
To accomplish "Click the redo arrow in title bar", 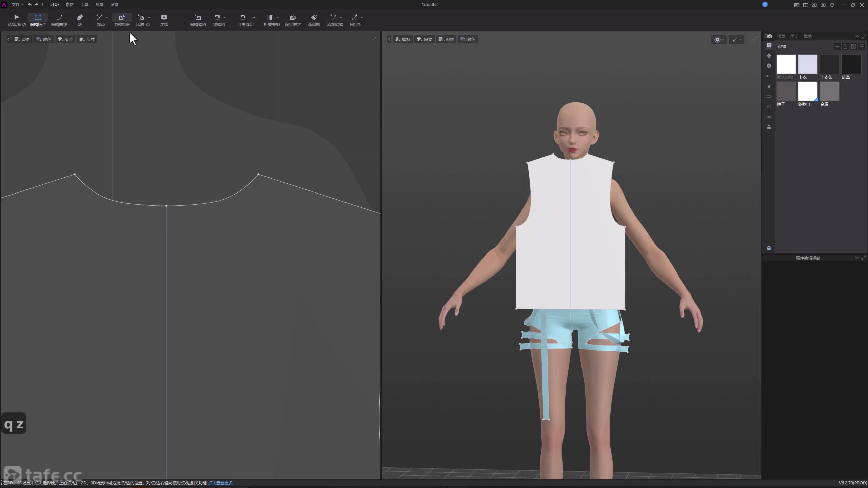I will click(x=36, y=5).
